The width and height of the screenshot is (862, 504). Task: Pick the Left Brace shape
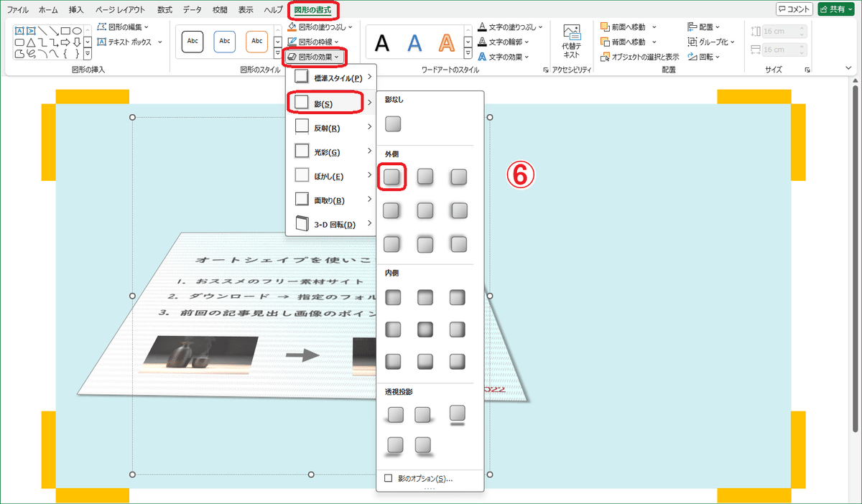(65, 54)
